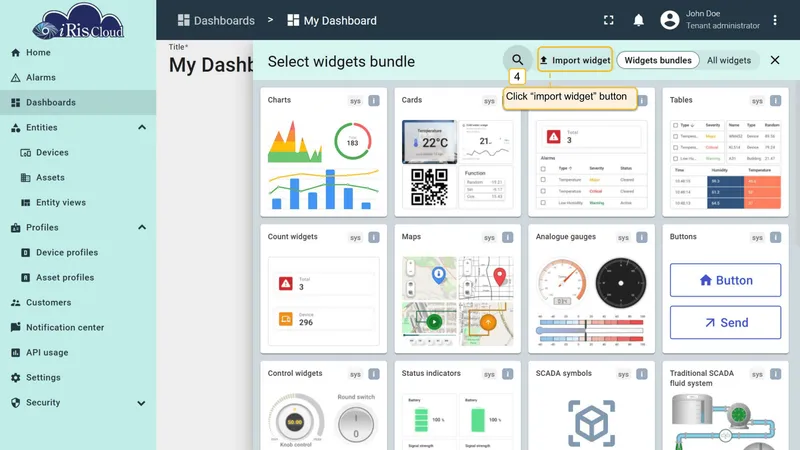Open Entity views in sidebar
Screen dimensions: 800x450
coord(78,203)
